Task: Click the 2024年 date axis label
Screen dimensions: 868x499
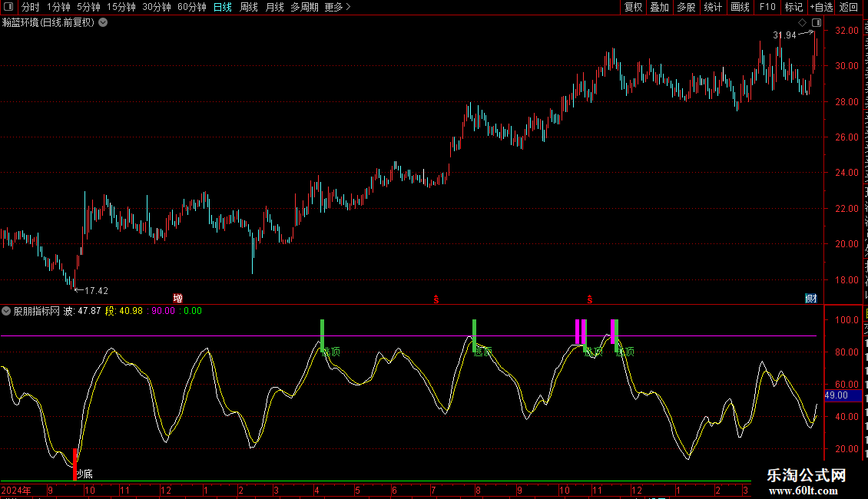Action: pos(16,490)
